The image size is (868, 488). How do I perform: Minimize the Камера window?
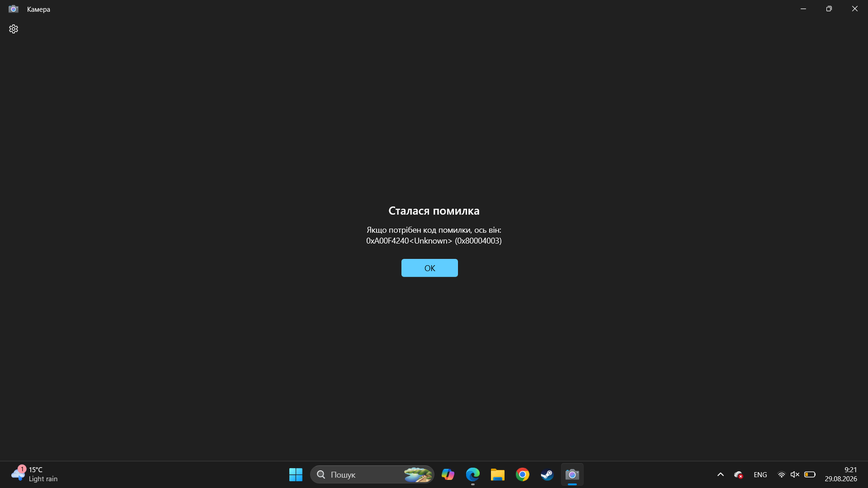point(803,9)
